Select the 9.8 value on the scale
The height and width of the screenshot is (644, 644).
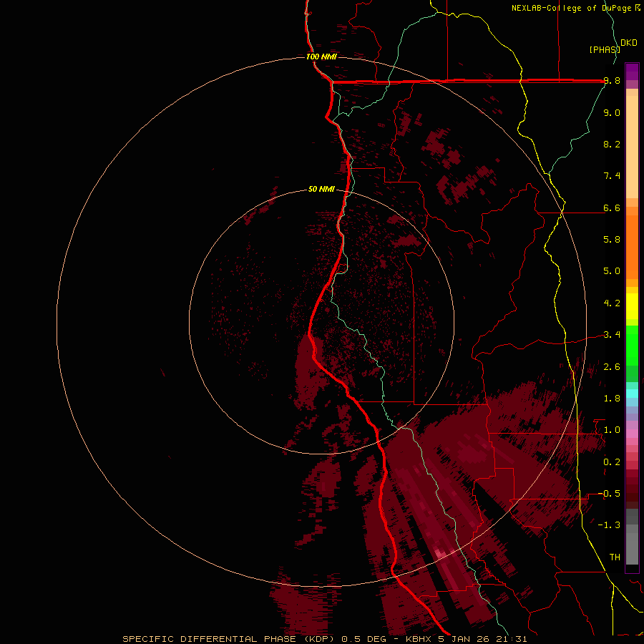(612, 81)
